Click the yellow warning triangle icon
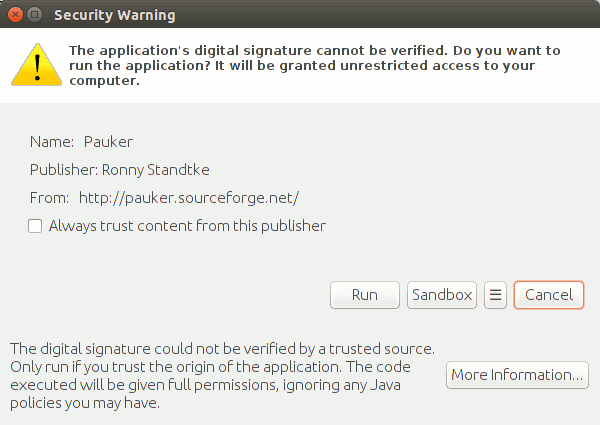600x425 pixels. (35, 65)
